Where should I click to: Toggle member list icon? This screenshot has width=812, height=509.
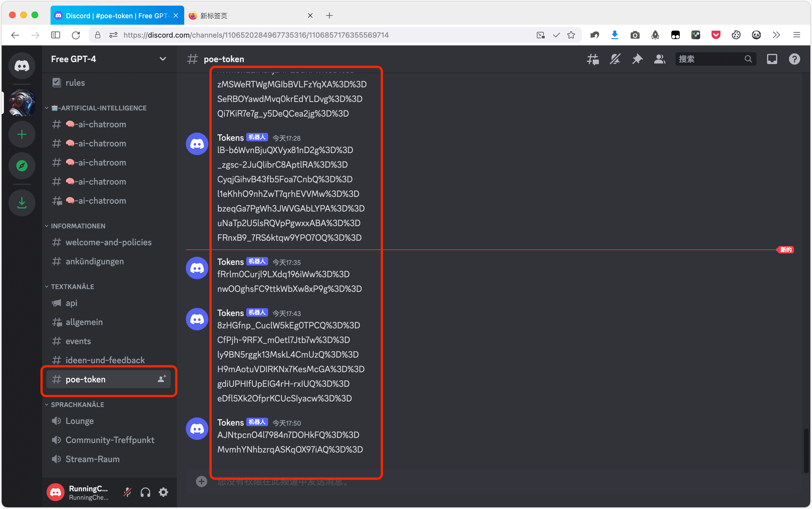tap(660, 59)
